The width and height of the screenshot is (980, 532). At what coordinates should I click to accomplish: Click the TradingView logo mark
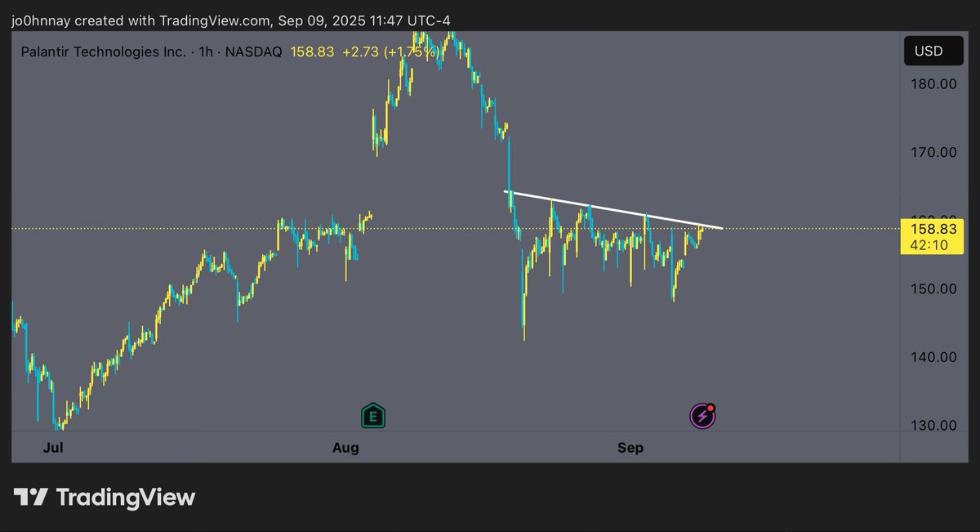coord(31,497)
